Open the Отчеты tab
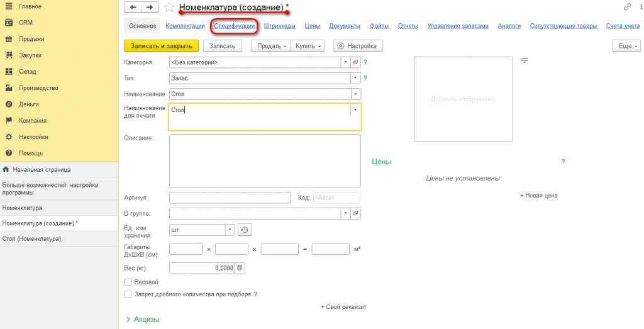 (408, 26)
